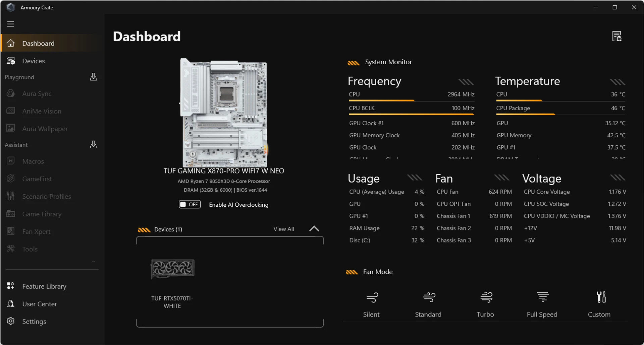Click the RAM Usage 22 % row
Screen dimensions: 644x345
click(x=387, y=228)
